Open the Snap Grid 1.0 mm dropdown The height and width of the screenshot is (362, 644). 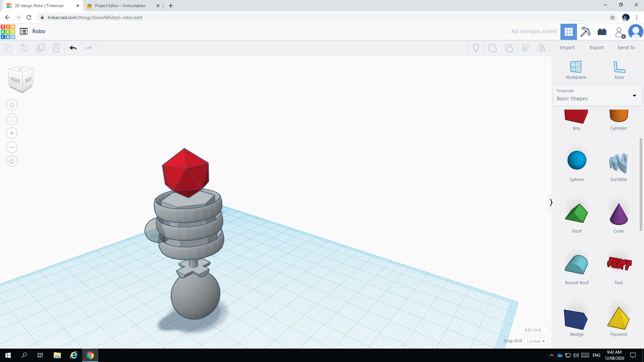(x=536, y=341)
